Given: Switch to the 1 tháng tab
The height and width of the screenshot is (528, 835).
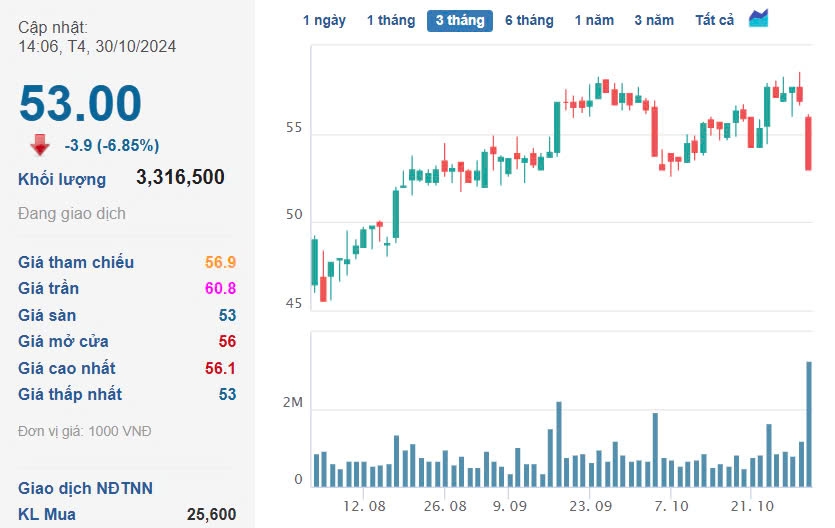Looking at the screenshot, I should tap(391, 20).
